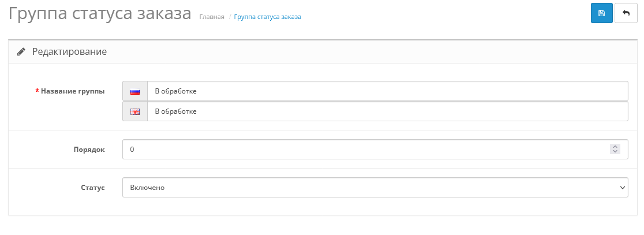Viewport: 644px width, 235px height.
Task: Focus the English group name field
Action: click(x=387, y=111)
